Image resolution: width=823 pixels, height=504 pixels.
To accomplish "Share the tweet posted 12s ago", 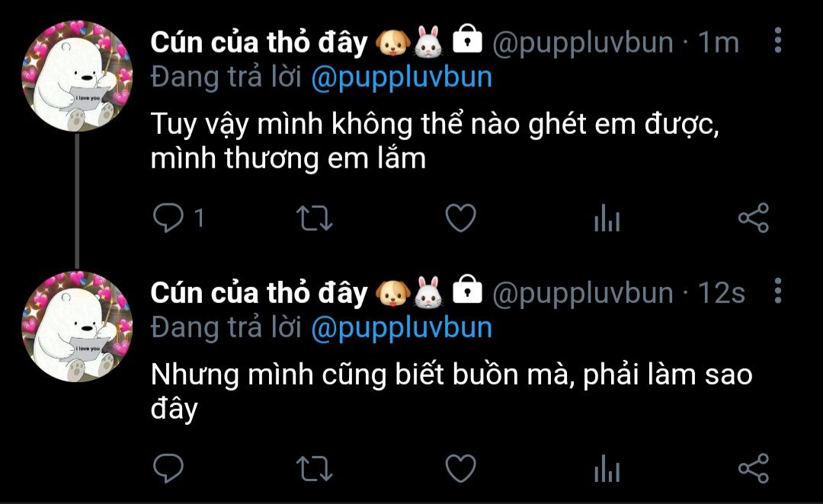I will tap(754, 467).
